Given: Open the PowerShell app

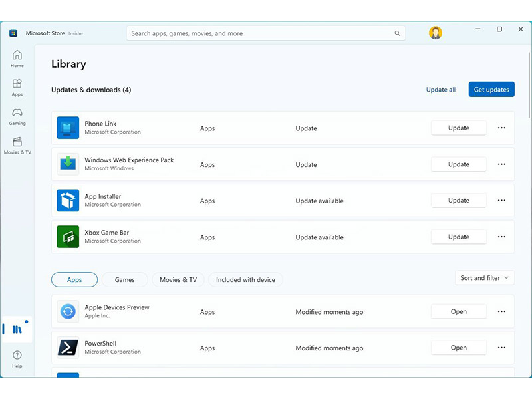Looking at the screenshot, I should click(459, 348).
